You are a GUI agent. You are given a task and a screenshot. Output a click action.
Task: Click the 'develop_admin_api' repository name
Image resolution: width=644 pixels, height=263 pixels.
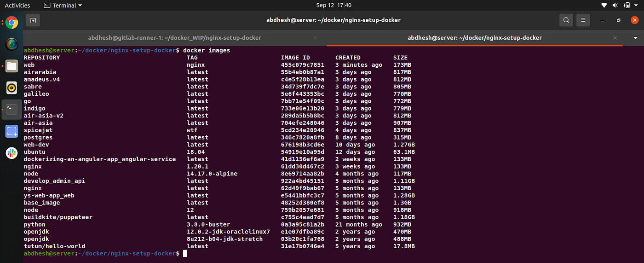click(55, 181)
